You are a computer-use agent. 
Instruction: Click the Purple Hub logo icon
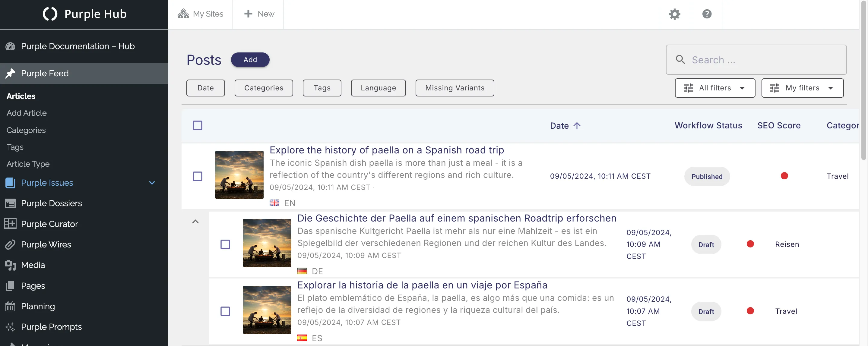point(50,14)
